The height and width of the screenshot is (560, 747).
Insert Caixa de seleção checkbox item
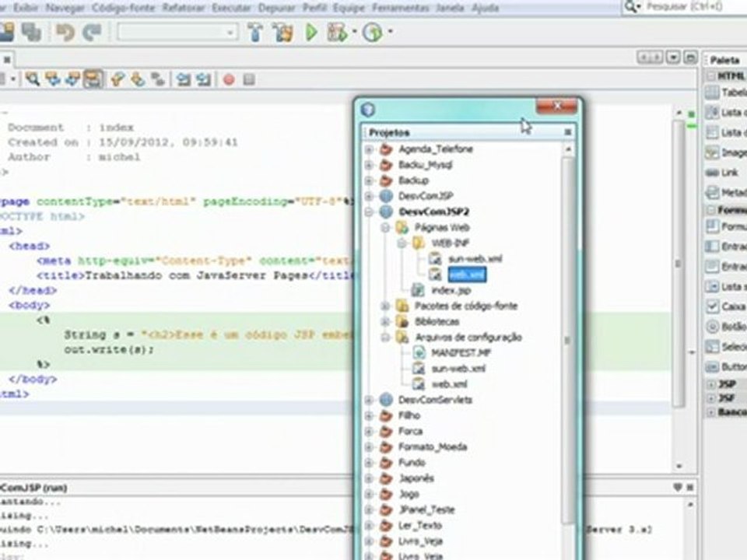tap(726, 306)
